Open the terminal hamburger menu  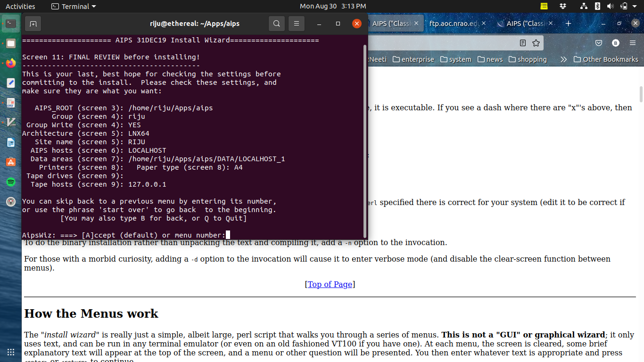coord(296,24)
